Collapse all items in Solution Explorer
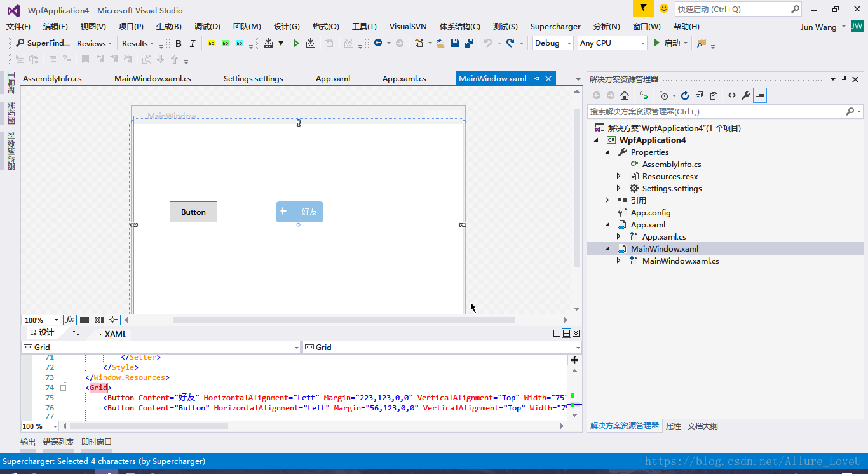The image size is (868, 474). click(x=699, y=95)
